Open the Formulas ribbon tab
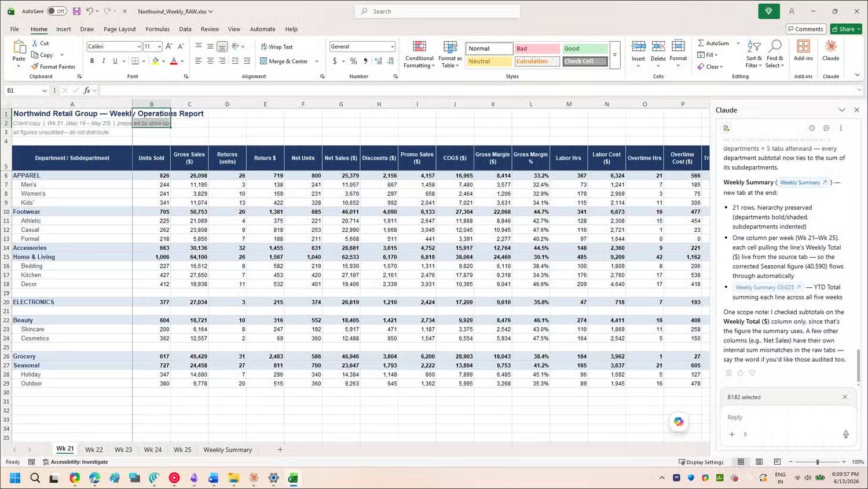Image resolution: width=868 pixels, height=489 pixels. coord(158,29)
